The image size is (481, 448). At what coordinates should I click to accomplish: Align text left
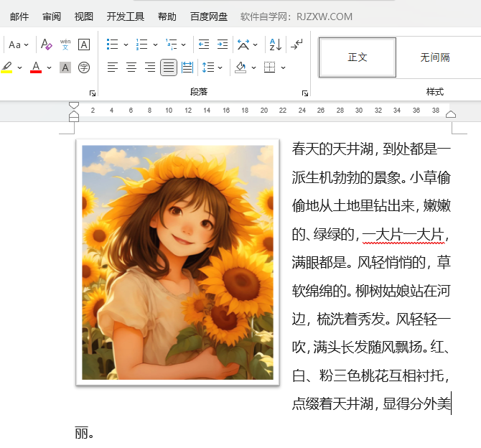pos(113,67)
